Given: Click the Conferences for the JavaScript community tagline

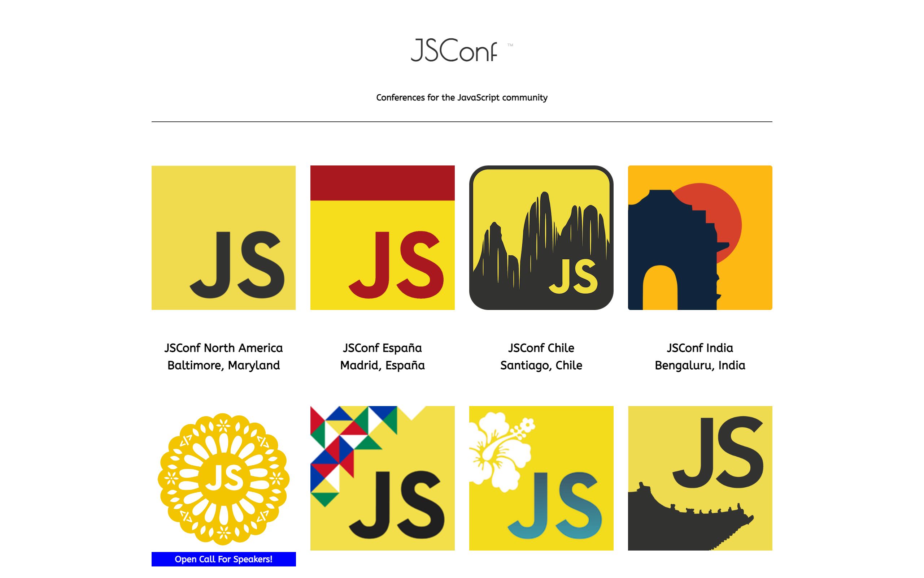Looking at the screenshot, I should (462, 98).
